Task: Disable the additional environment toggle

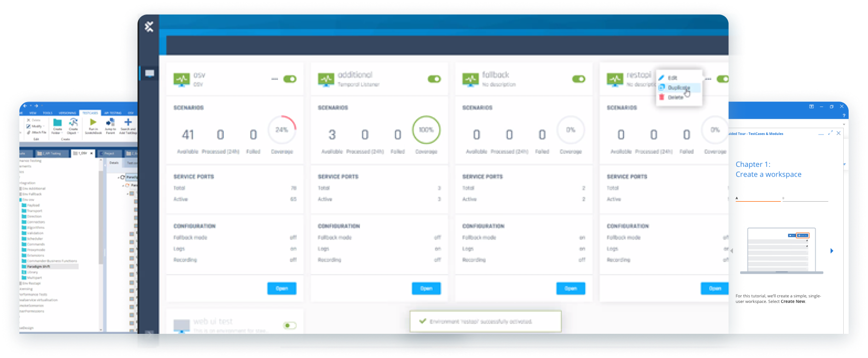Action: pos(434,79)
